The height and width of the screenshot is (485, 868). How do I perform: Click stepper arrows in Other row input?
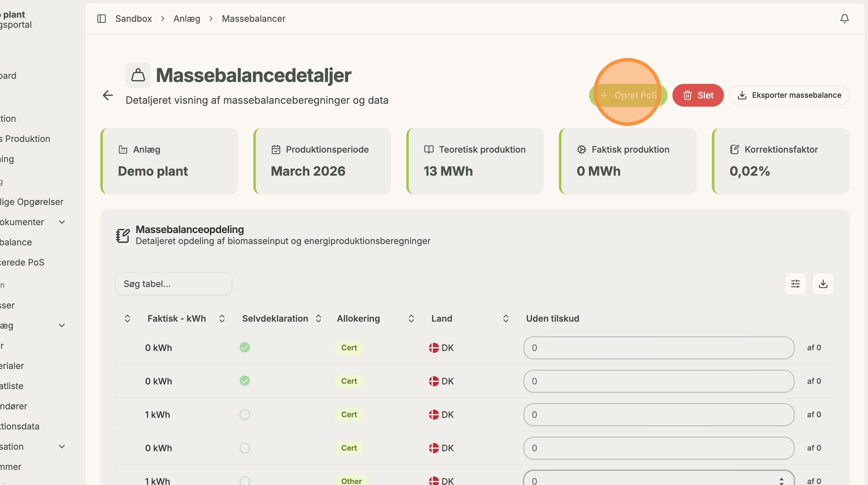pyautogui.click(x=781, y=481)
